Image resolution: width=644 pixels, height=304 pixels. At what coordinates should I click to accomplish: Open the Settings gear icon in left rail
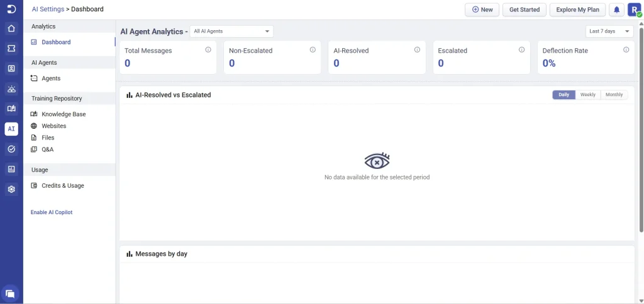click(11, 189)
